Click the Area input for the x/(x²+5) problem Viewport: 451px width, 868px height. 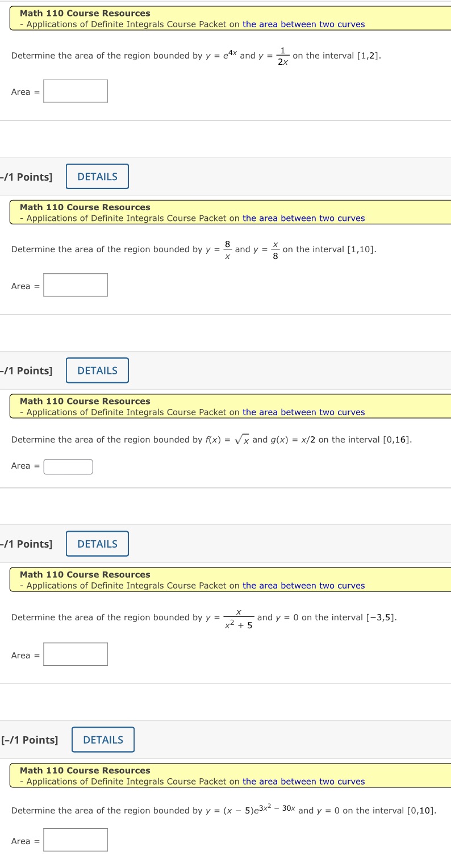point(76,654)
